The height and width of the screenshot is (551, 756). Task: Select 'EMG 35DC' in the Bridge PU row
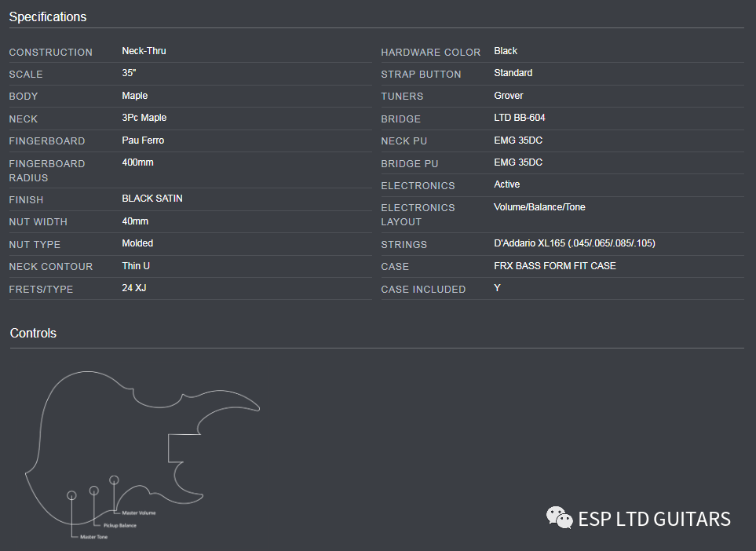(x=518, y=162)
